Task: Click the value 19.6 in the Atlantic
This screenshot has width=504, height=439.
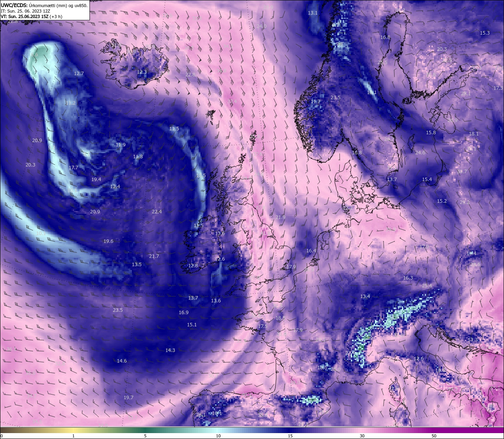Action: click(108, 241)
